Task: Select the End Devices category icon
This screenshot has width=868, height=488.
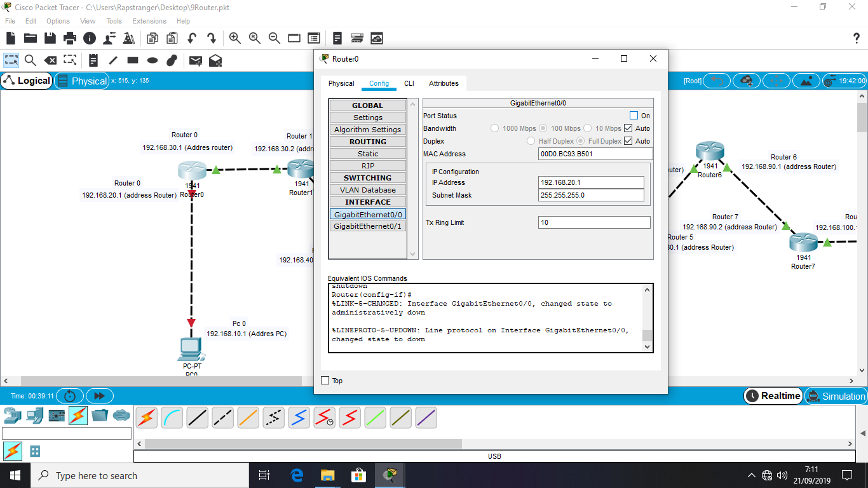Action: pos(35,416)
